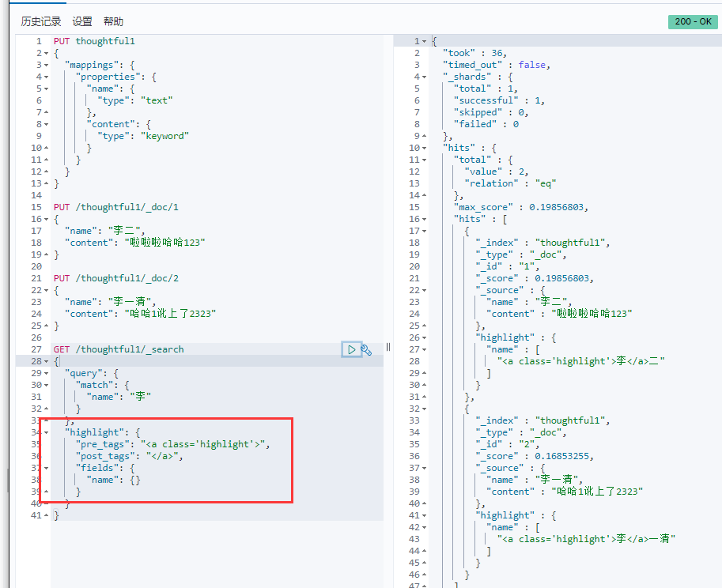
Task: Collapse "highlight" fold at request line 34
Action: pyautogui.click(x=46, y=432)
